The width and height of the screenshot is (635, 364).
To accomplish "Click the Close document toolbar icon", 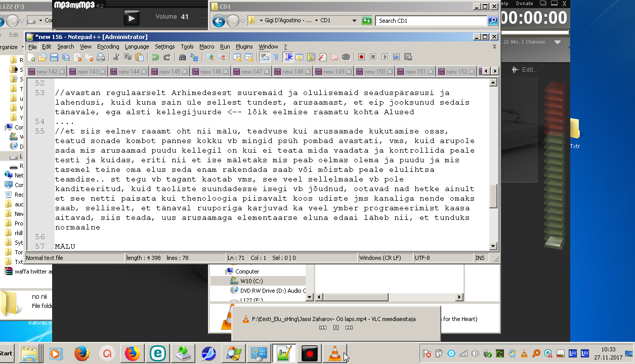I will tap(77, 57).
